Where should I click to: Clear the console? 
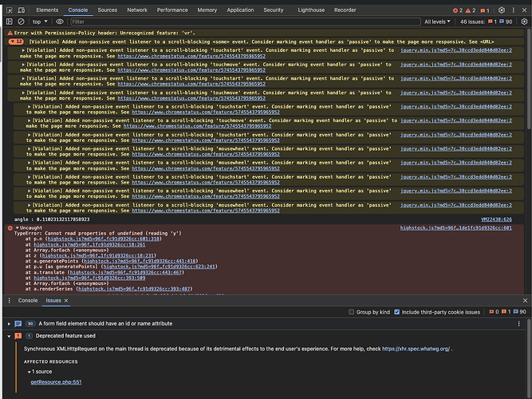[x=21, y=22]
